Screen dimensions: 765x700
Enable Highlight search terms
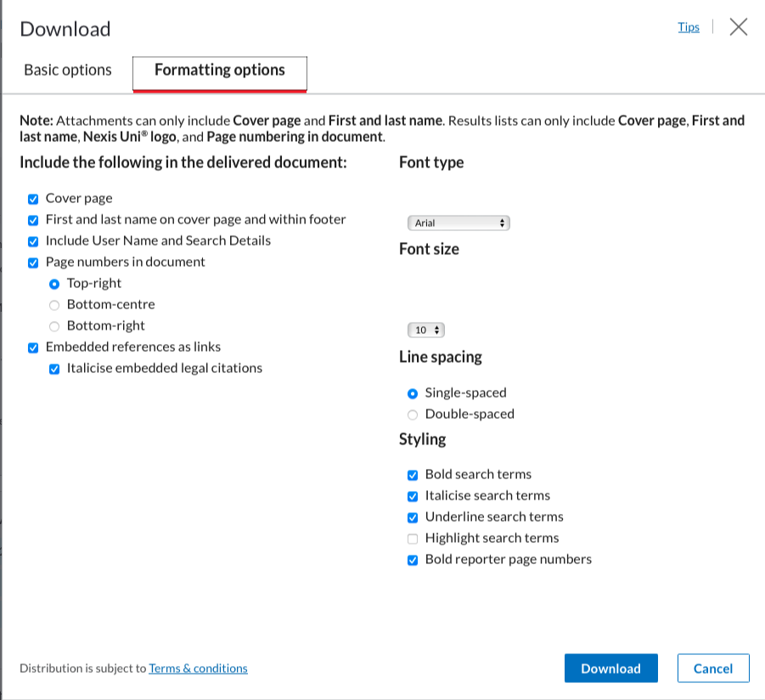pos(413,539)
